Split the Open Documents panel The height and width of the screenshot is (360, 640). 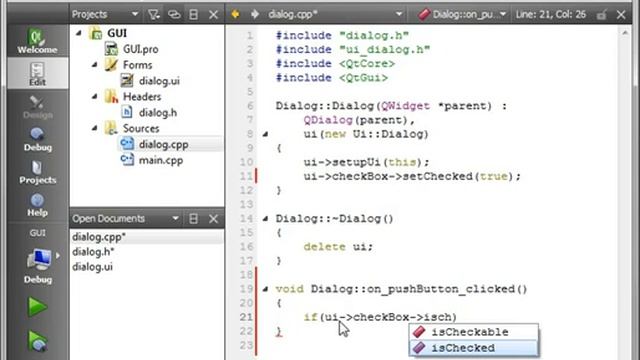coord(193,219)
